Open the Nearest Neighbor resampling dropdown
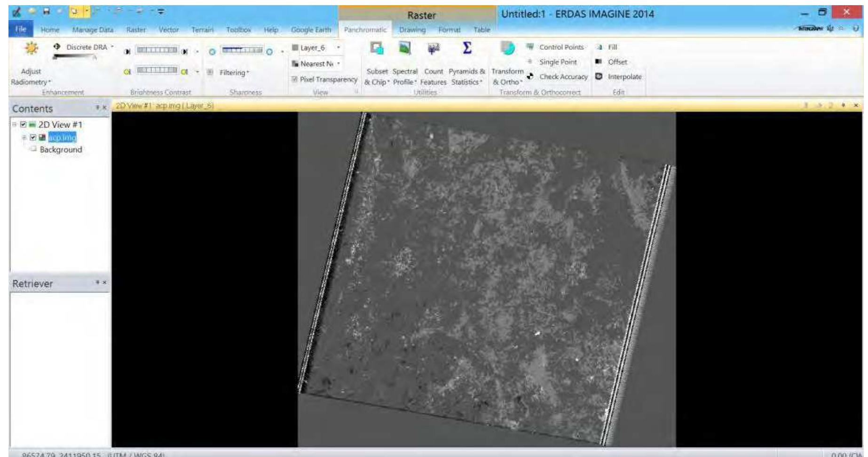 tap(338, 63)
